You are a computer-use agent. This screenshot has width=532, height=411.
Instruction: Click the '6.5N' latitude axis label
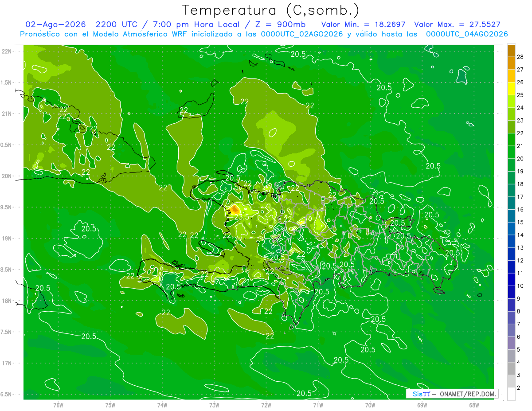pos(7,395)
